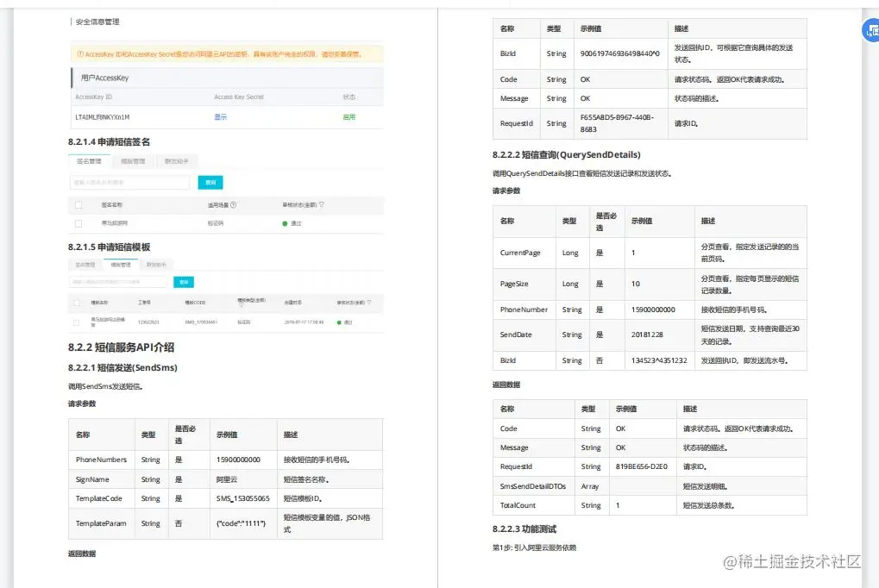Select 签名管理 tab under section 8.2.1.4
The width and height of the screenshot is (879, 588).
click(89, 161)
